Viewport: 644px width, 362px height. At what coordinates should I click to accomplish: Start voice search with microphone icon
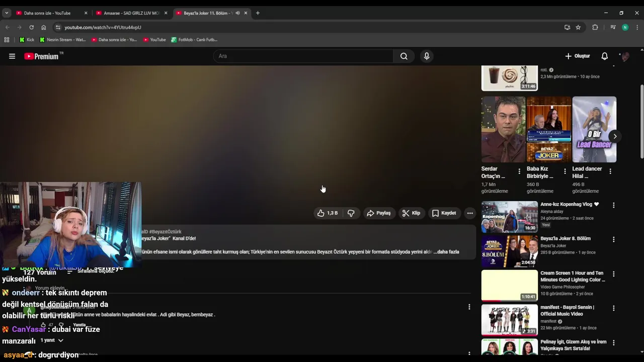click(x=427, y=56)
